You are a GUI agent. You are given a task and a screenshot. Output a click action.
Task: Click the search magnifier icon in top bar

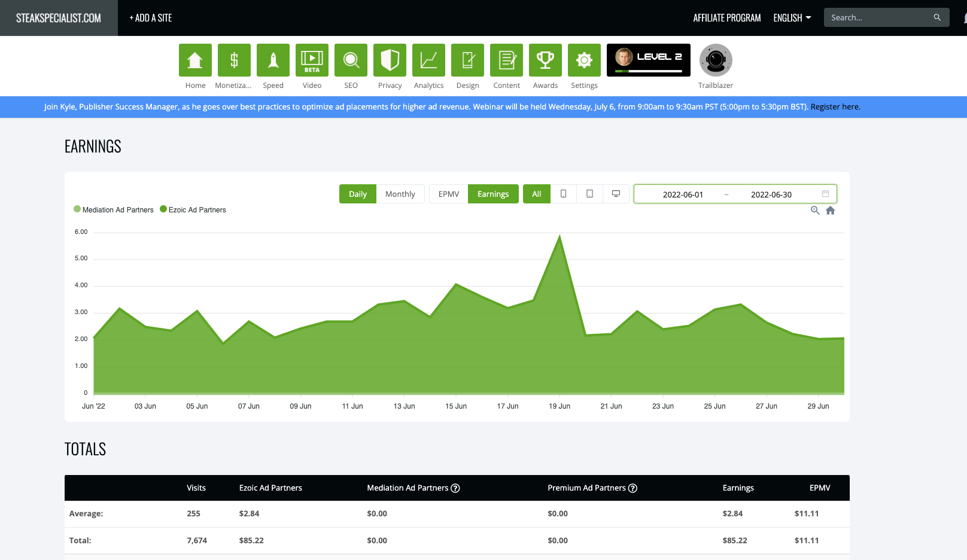pos(937,17)
